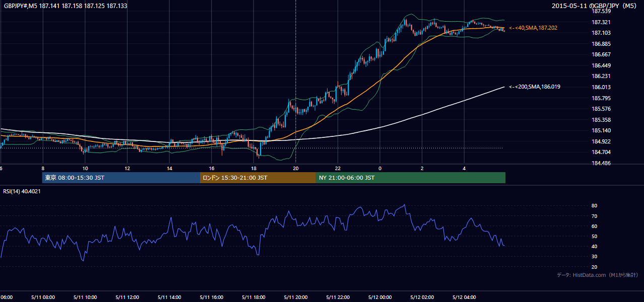Click RSI scale value 50

594,236
